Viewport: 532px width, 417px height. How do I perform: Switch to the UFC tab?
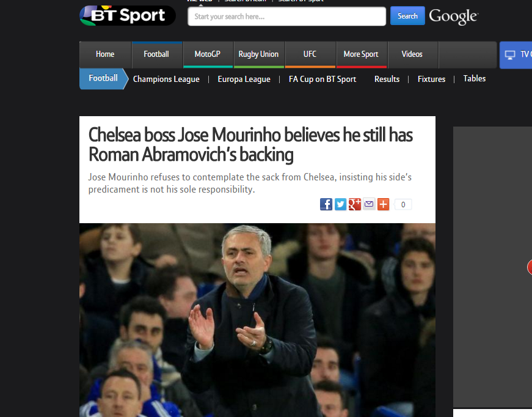click(x=310, y=54)
